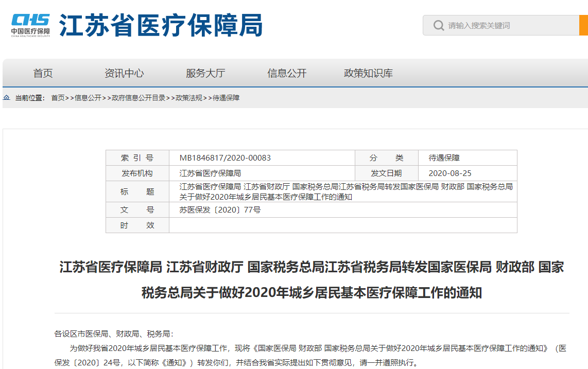Click the 信息公开 breadcrumb link

[x=88, y=98]
